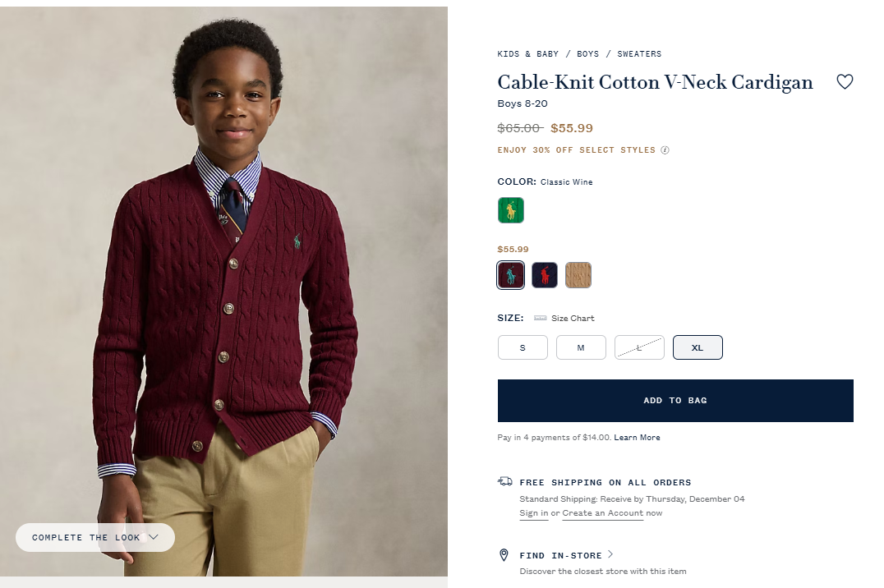Click the info icon beside 30% off promo
This screenshot has width=884, height=588.
coord(665,150)
